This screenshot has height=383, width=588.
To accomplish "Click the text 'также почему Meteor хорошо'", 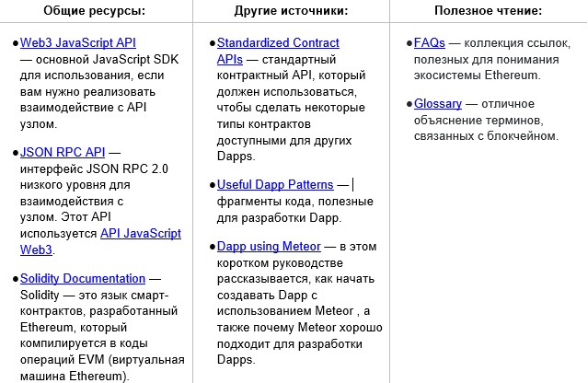I will click(299, 327).
